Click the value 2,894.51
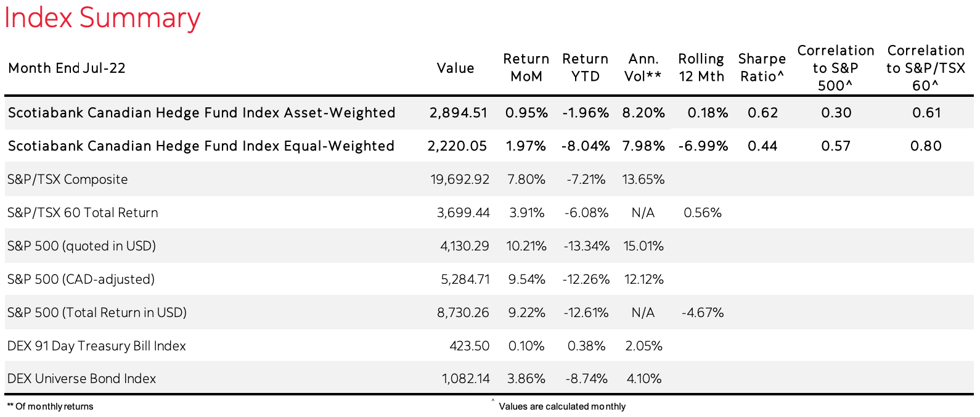The height and width of the screenshot is (417, 980). click(458, 113)
